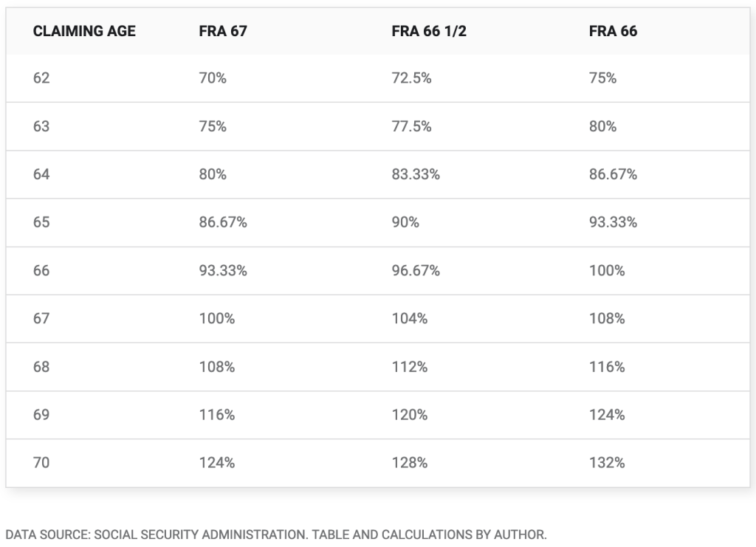Click claiming age 65 row label
756x547 pixels.
pyautogui.click(x=41, y=222)
